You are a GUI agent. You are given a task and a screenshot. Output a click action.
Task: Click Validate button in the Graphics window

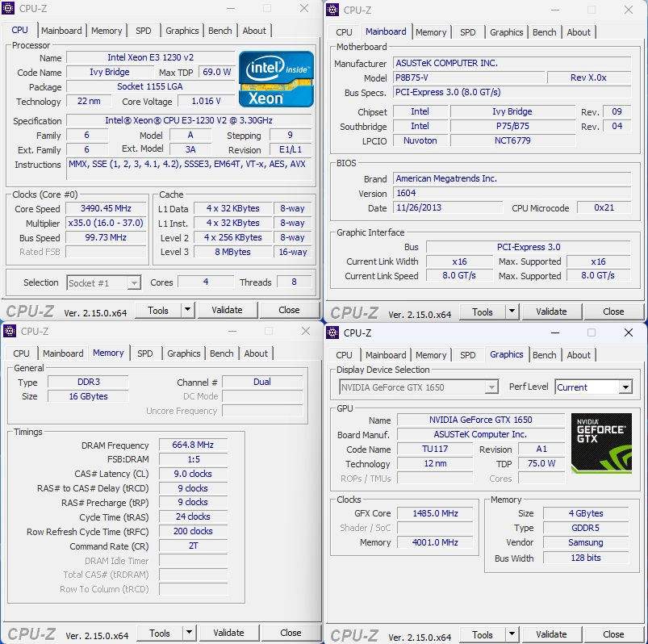pos(551,634)
